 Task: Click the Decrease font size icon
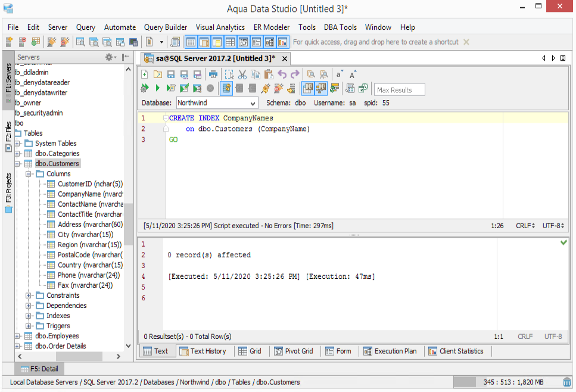click(340, 74)
